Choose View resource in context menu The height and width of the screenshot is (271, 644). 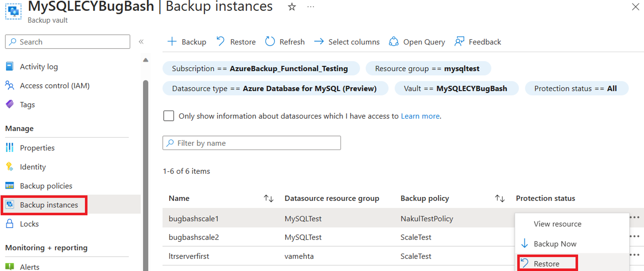click(557, 224)
